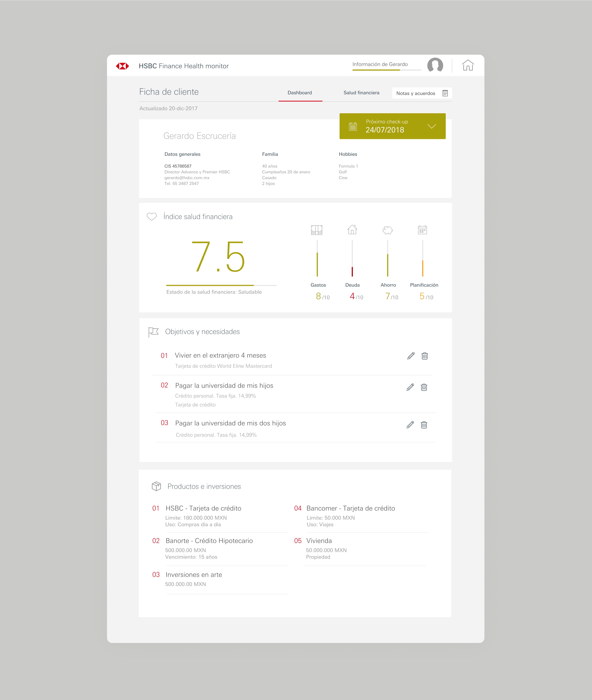Click the check-up calendar icon
This screenshot has height=700, width=592.
coord(353,126)
